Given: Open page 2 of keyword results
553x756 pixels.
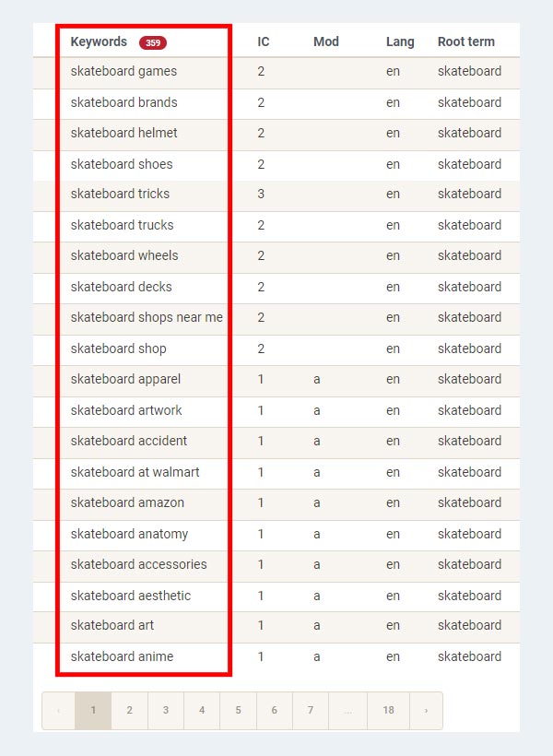Looking at the screenshot, I should coord(129,711).
